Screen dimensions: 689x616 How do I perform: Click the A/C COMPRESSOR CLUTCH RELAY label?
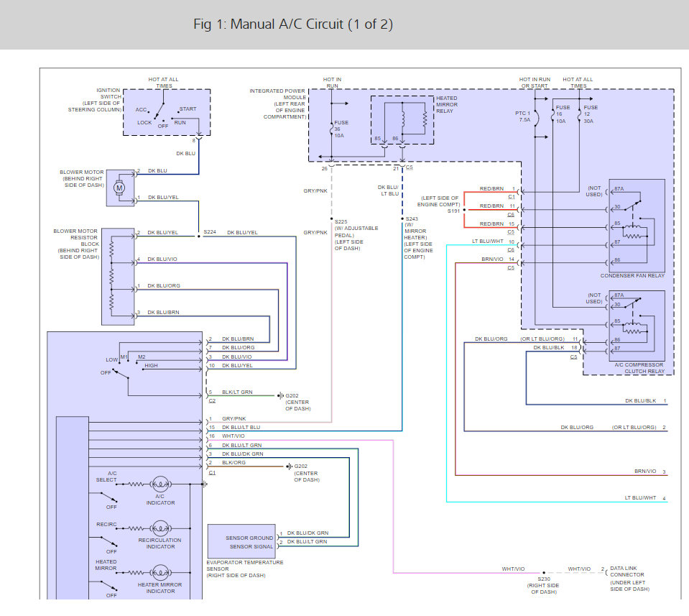pos(639,368)
